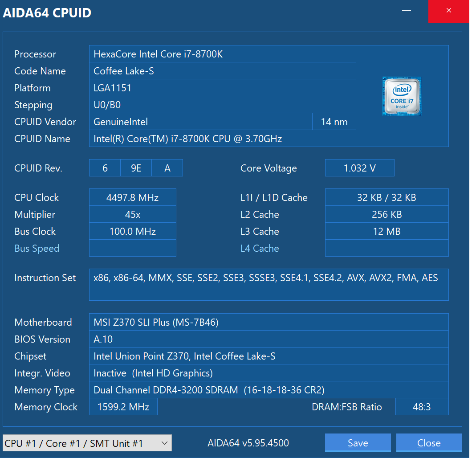Click the 14 nm process field
The width and height of the screenshot is (476, 458).
coord(334,122)
